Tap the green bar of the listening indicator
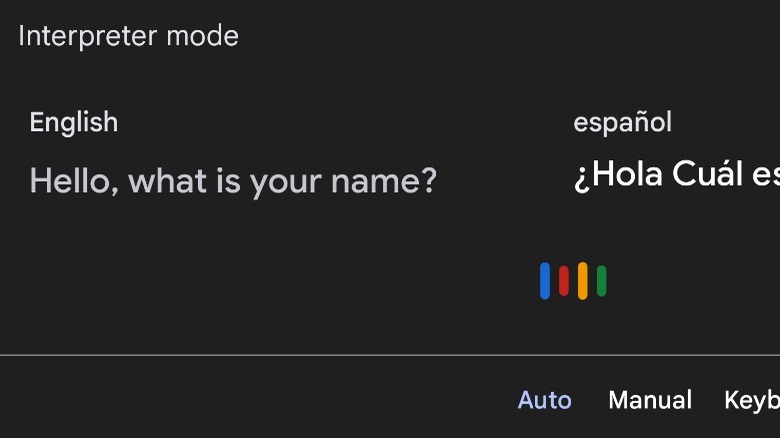Image resolution: width=780 pixels, height=438 pixels. 602,281
